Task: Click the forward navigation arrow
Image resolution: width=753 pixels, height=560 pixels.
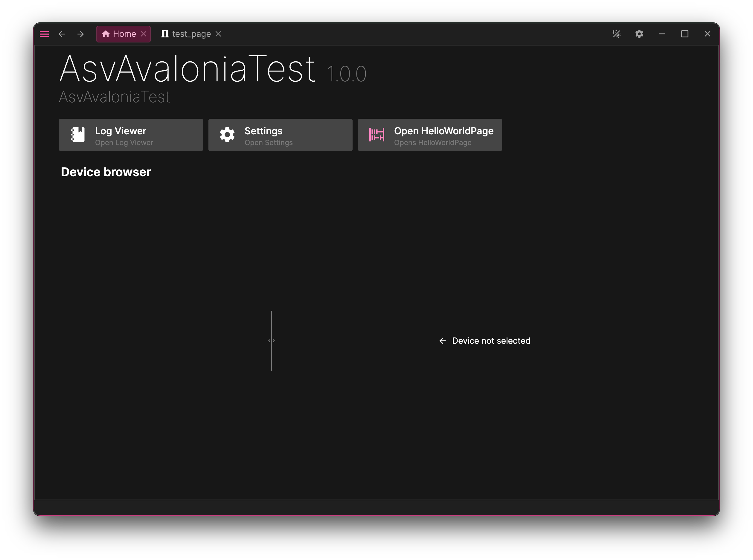Action: 81,34
